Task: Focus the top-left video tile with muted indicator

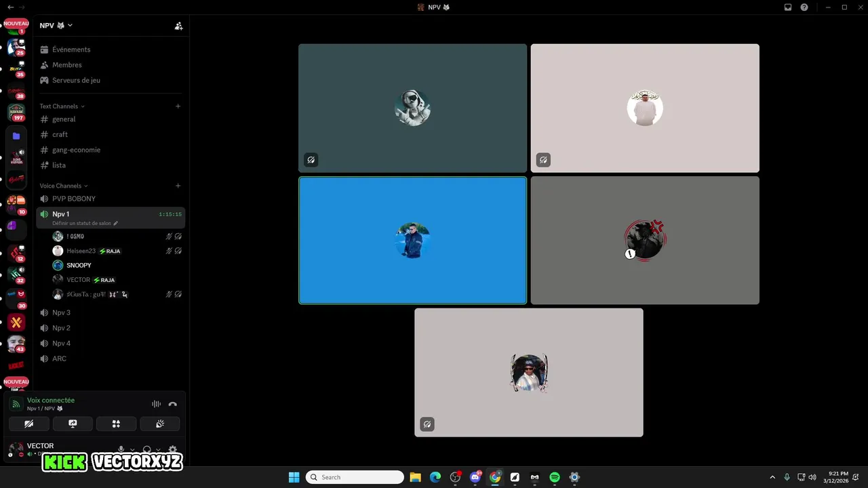Action: click(412, 108)
